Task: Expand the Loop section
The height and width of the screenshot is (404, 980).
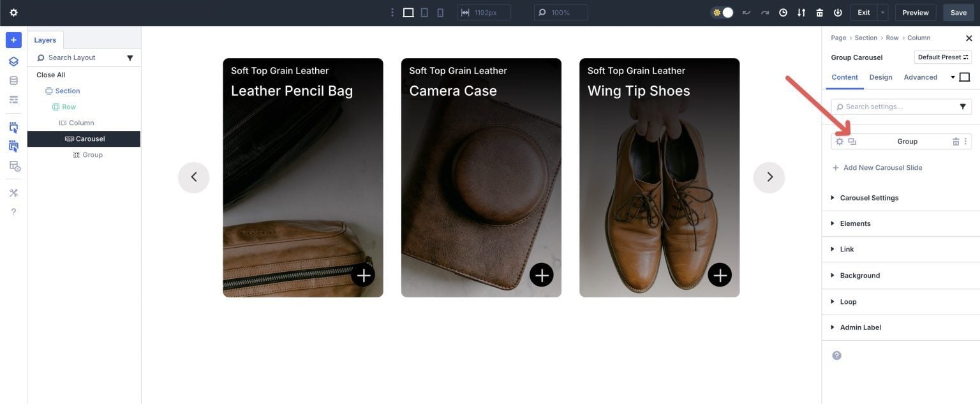Action: pyautogui.click(x=847, y=301)
